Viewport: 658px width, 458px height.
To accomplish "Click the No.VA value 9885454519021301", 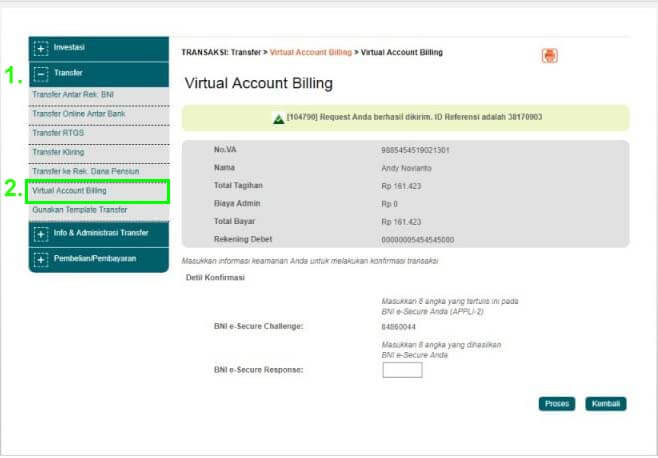I will pos(415,150).
